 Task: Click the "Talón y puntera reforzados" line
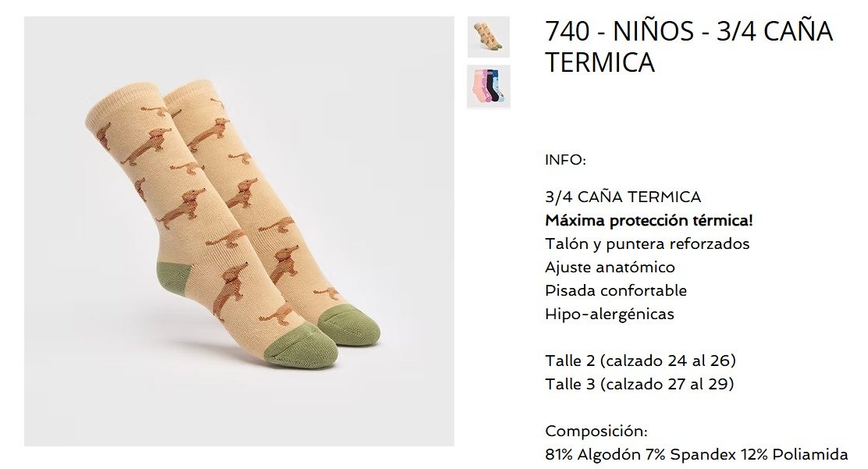(647, 243)
